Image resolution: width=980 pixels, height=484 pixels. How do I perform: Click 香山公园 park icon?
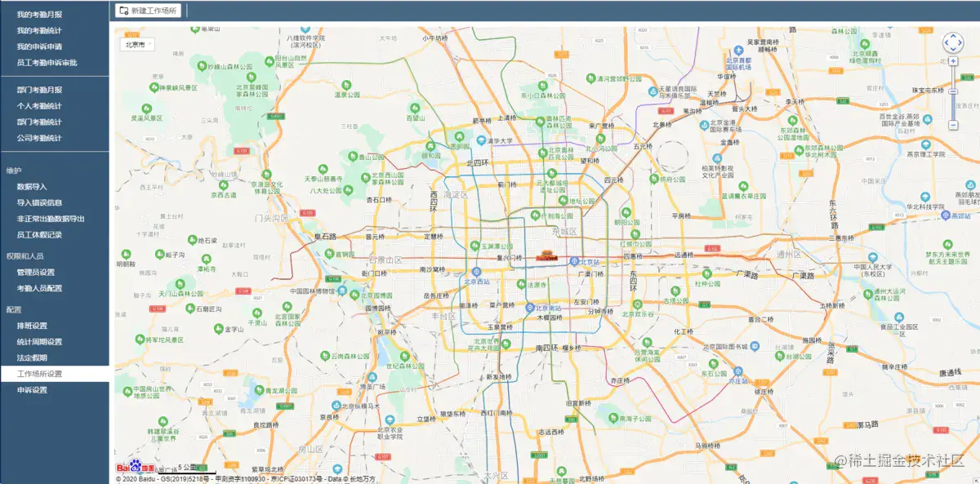point(353,156)
